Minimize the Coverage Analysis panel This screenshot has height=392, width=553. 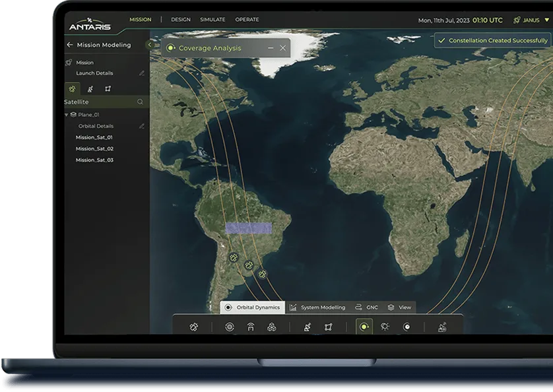point(271,48)
